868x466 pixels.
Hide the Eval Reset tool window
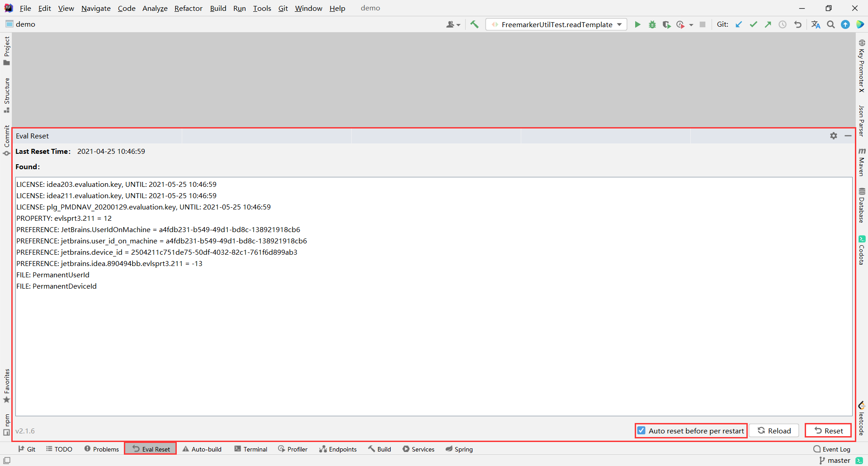pyautogui.click(x=848, y=136)
